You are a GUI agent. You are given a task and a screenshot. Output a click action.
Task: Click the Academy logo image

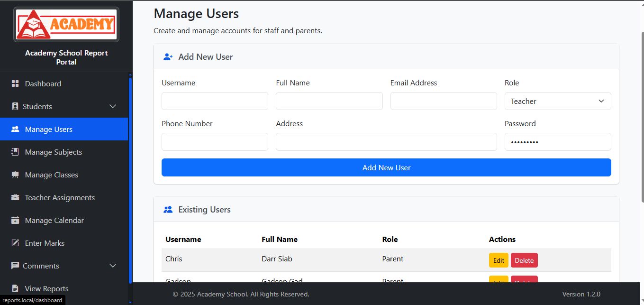point(66,24)
